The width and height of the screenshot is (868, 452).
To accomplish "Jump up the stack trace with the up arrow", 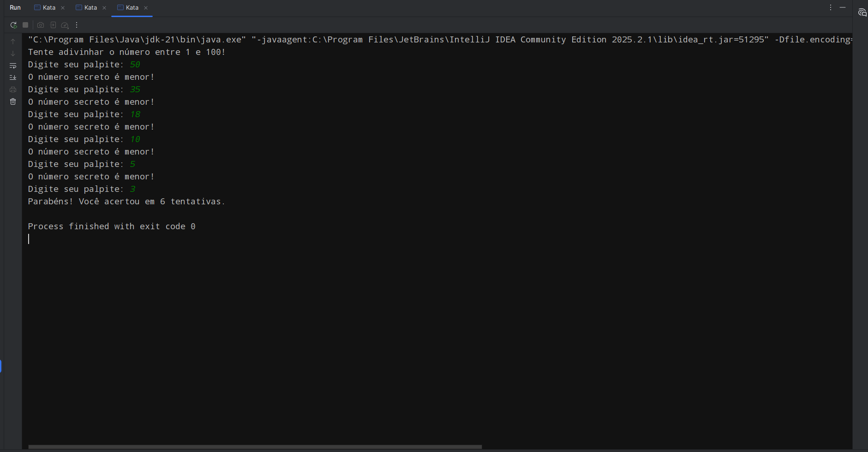I will [x=13, y=42].
